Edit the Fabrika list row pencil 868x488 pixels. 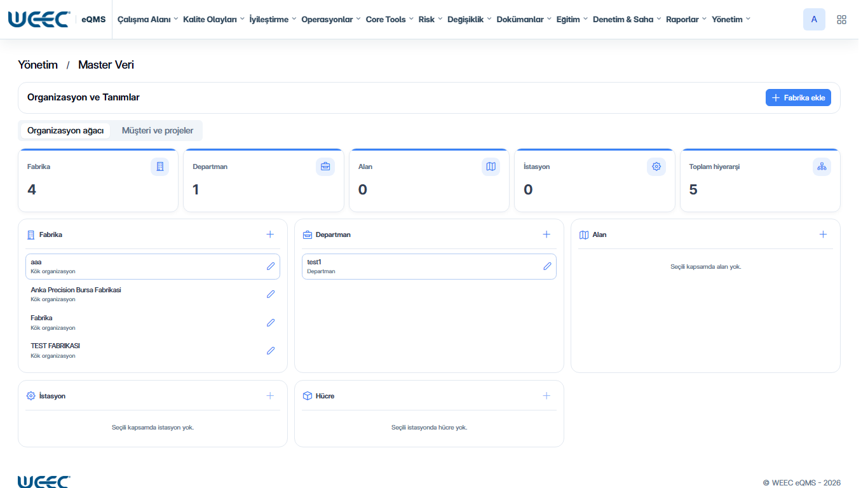(x=271, y=322)
